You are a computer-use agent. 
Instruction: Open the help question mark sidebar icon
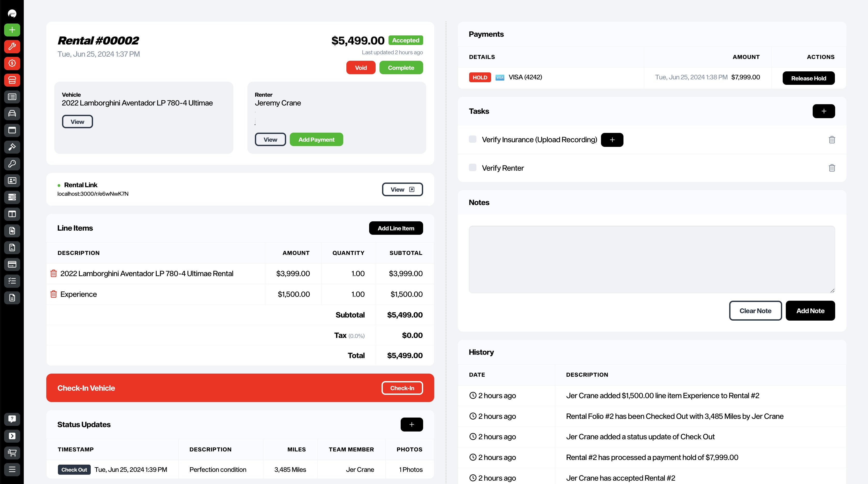(x=12, y=419)
